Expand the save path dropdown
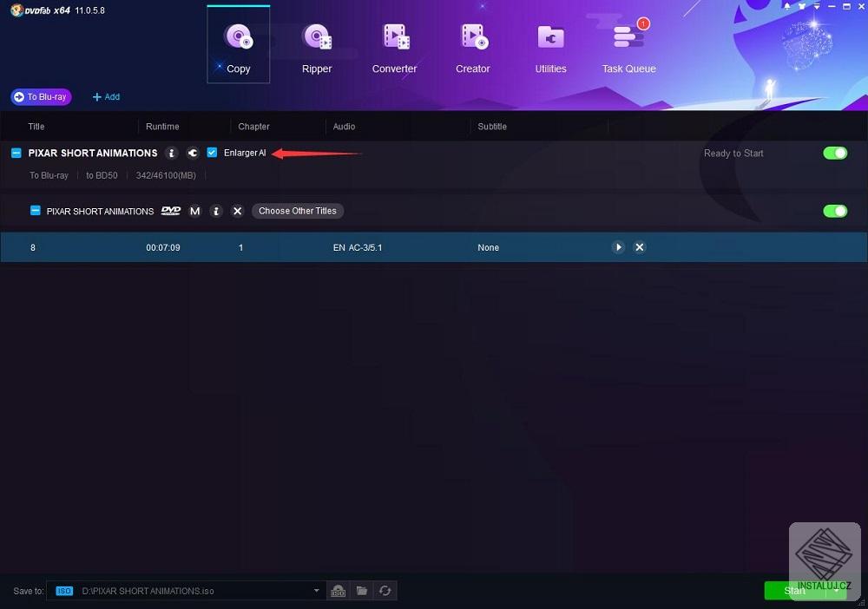Image resolution: width=868 pixels, height=609 pixels. click(316, 591)
